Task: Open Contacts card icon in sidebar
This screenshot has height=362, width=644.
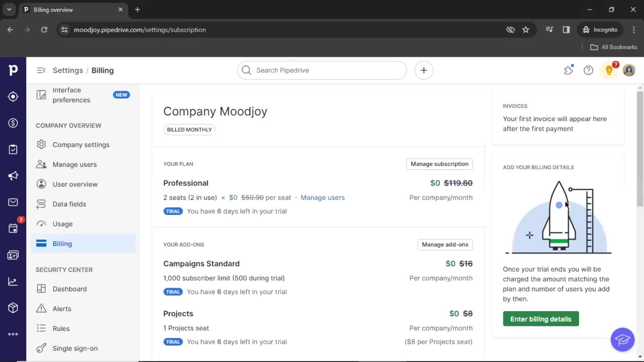Action: click(x=13, y=255)
